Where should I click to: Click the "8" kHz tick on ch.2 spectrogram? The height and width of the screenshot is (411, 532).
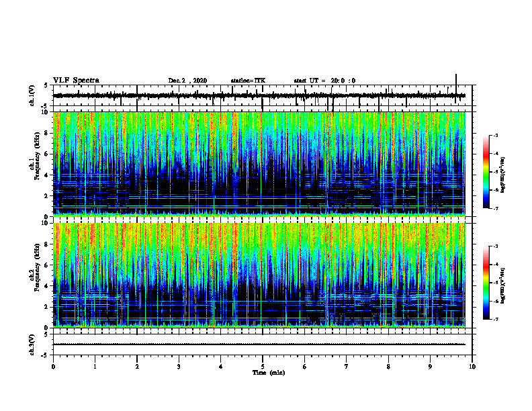pyautogui.click(x=46, y=244)
